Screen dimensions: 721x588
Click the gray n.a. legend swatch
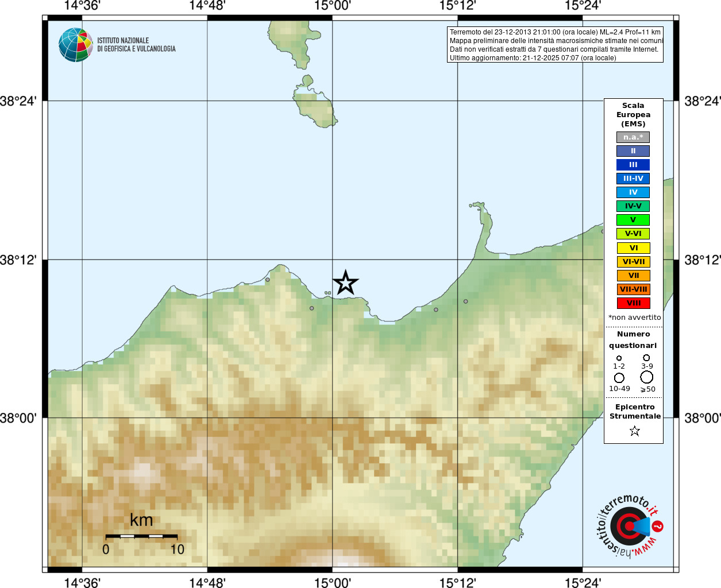tap(633, 137)
